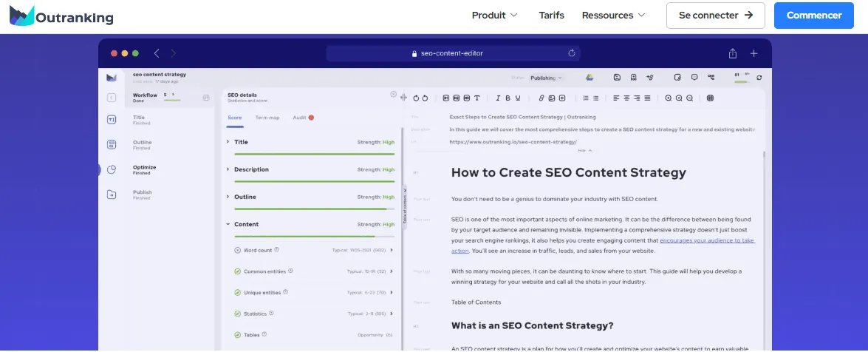Switch to the Audit tab

click(x=304, y=118)
